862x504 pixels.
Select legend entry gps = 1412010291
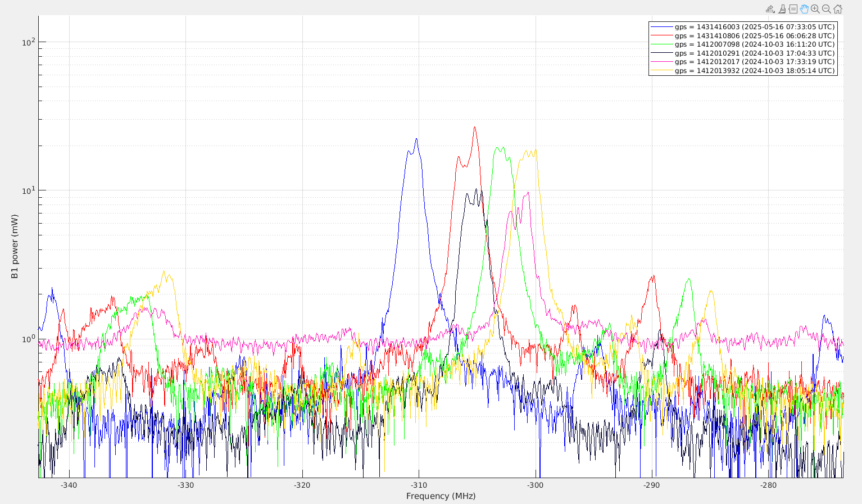pos(743,53)
